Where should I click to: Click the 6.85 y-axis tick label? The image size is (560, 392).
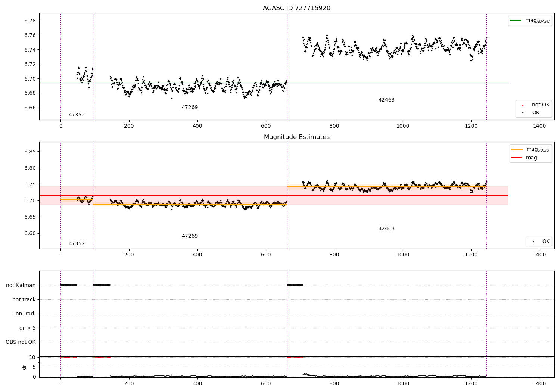30,152
